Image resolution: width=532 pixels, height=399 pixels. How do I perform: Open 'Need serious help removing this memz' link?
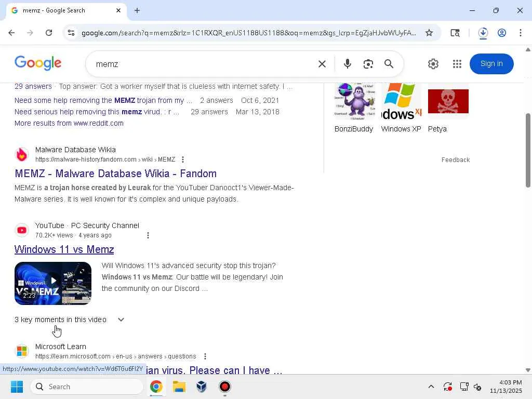coord(97,112)
